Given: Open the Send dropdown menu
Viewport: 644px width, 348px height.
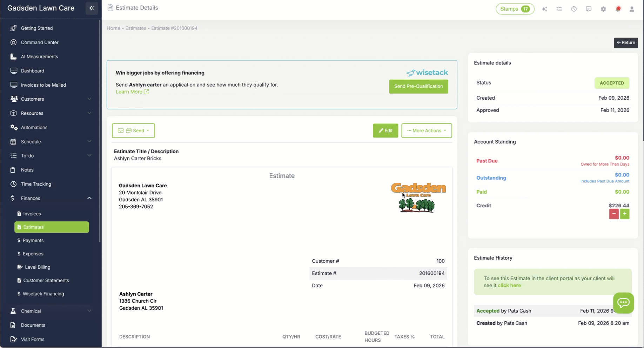Looking at the screenshot, I should point(133,130).
